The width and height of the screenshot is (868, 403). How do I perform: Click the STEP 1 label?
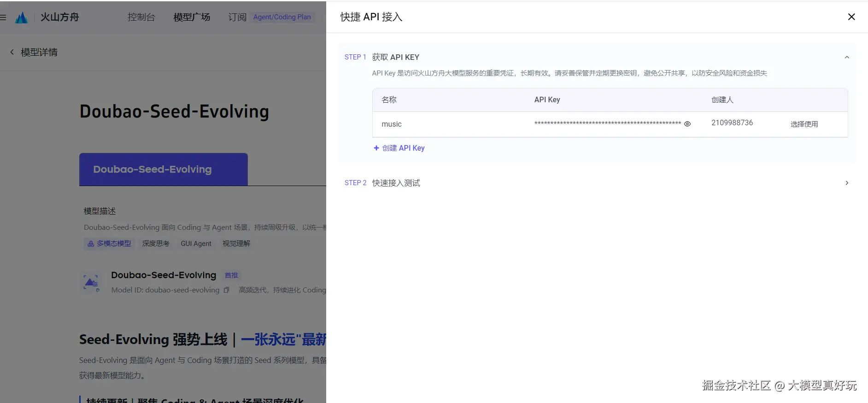tap(355, 57)
